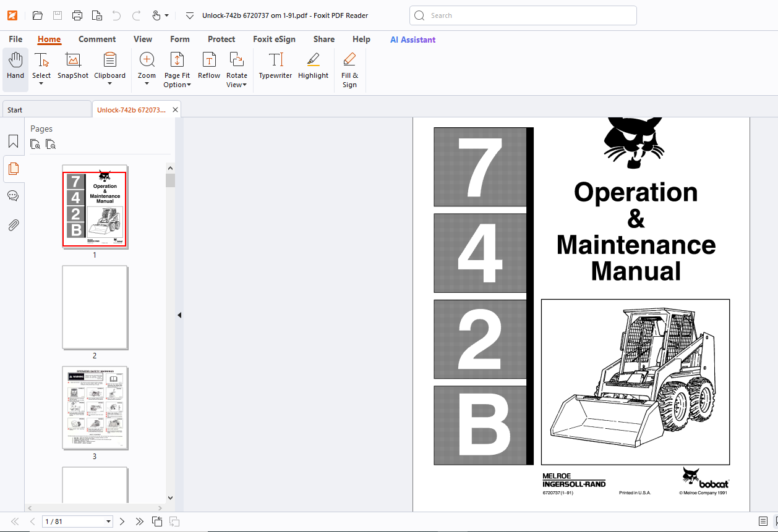Go to first page button
Viewport: 778px width, 532px height.
coord(15,521)
